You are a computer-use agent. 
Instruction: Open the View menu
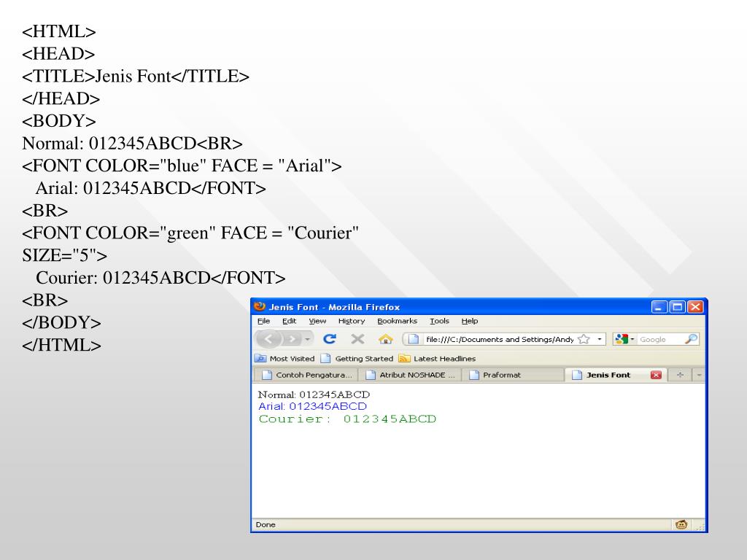click(x=317, y=321)
